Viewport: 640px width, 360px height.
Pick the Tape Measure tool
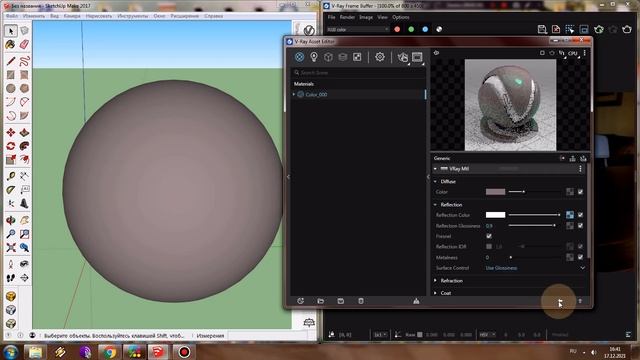(x=11, y=176)
